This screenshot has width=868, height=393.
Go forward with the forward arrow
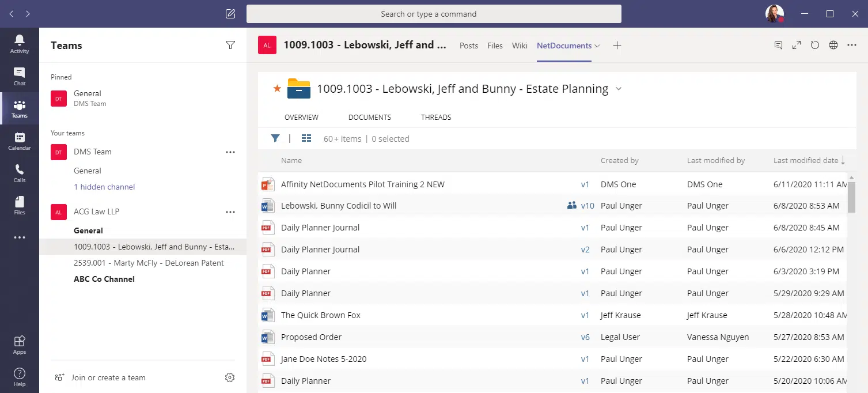28,14
